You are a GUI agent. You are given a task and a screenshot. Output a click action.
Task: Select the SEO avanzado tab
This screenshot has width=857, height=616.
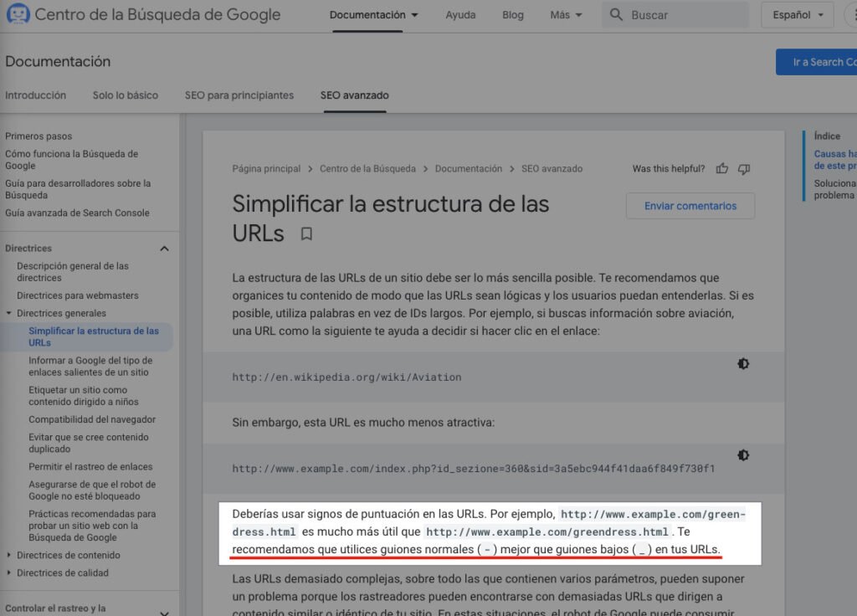pos(354,95)
